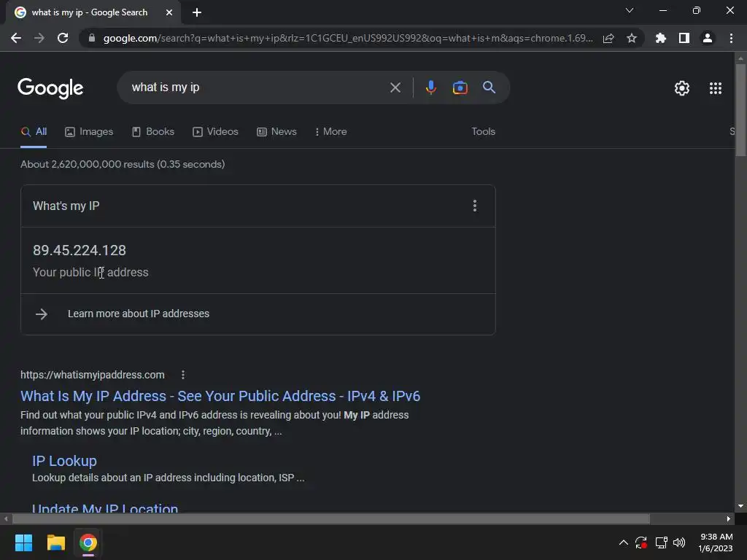Viewport: 747px width, 560px height.
Task: Click the IP address 89.45.224.128
Action: point(80,251)
